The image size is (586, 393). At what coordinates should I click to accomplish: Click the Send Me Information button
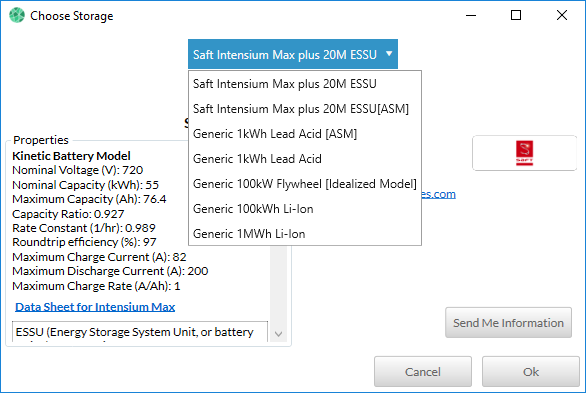pyautogui.click(x=508, y=323)
